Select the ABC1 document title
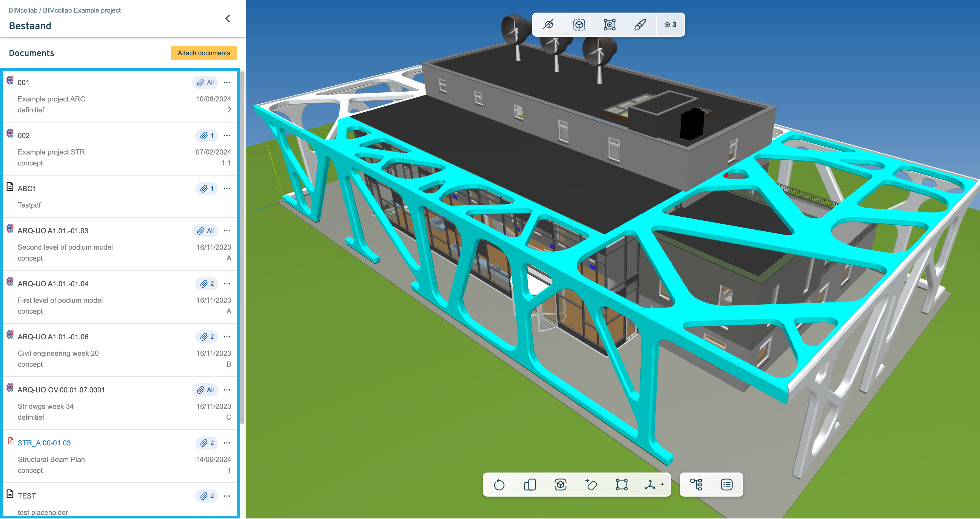The height and width of the screenshot is (519, 980). point(27,189)
